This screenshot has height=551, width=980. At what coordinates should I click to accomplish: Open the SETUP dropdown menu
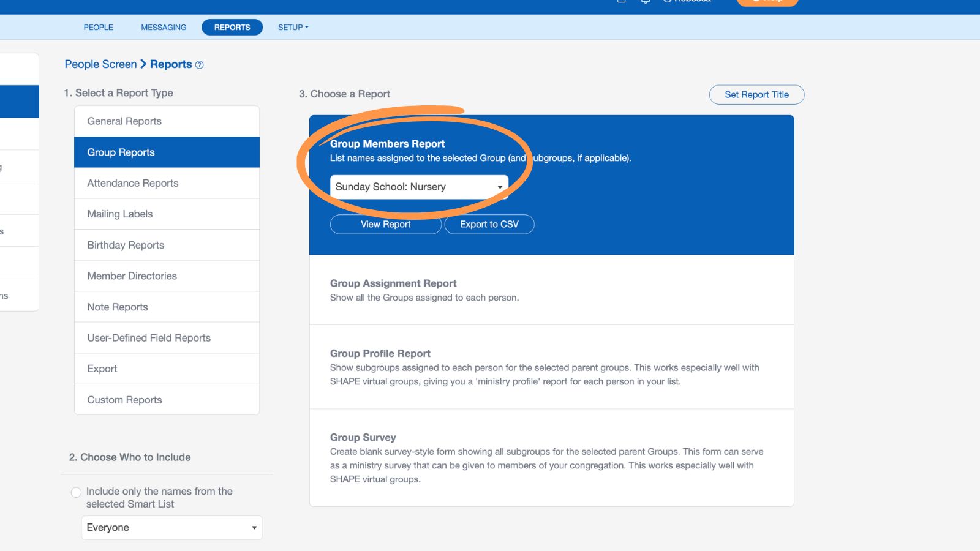pos(293,28)
